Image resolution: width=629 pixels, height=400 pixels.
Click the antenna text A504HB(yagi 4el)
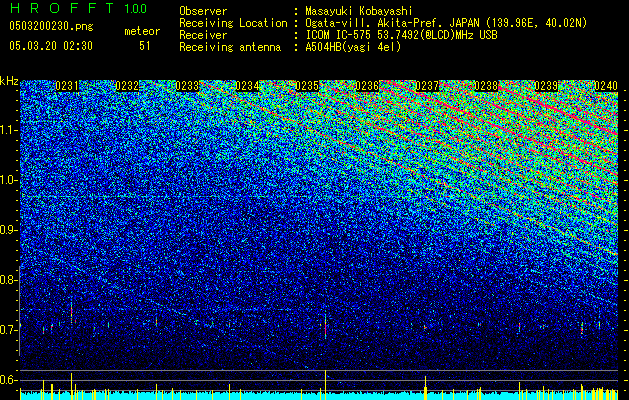tap(353, 47)
